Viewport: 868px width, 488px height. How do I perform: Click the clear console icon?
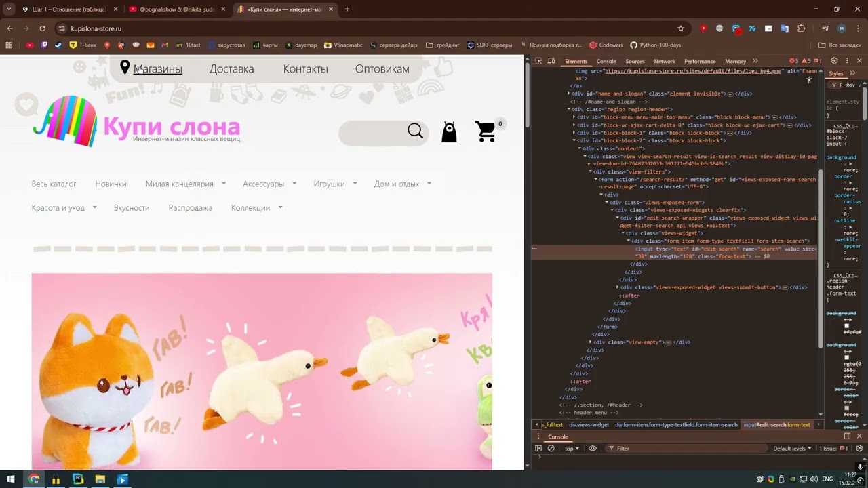pos(551,449)
